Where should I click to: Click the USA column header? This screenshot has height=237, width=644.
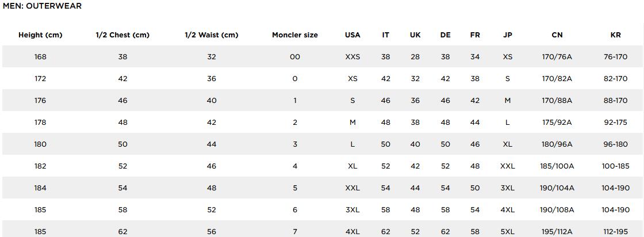coord(352,35)
